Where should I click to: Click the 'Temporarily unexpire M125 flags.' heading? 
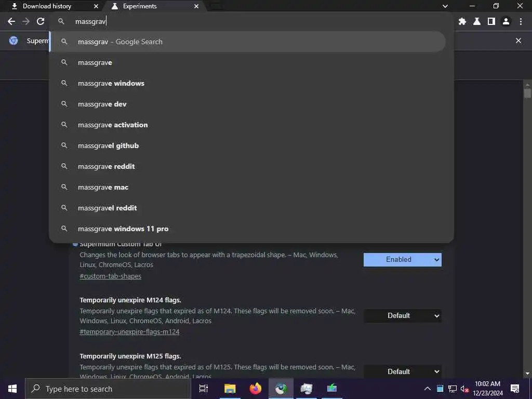pos(130,356)
